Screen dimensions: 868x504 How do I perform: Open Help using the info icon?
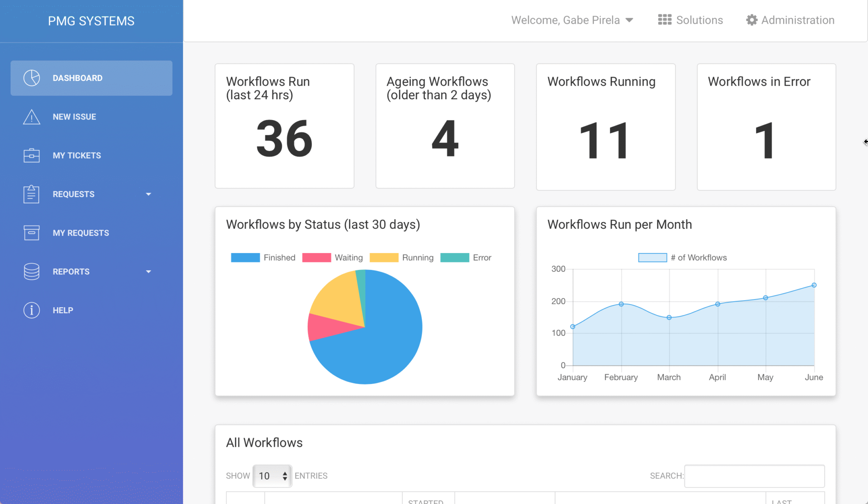31,310
